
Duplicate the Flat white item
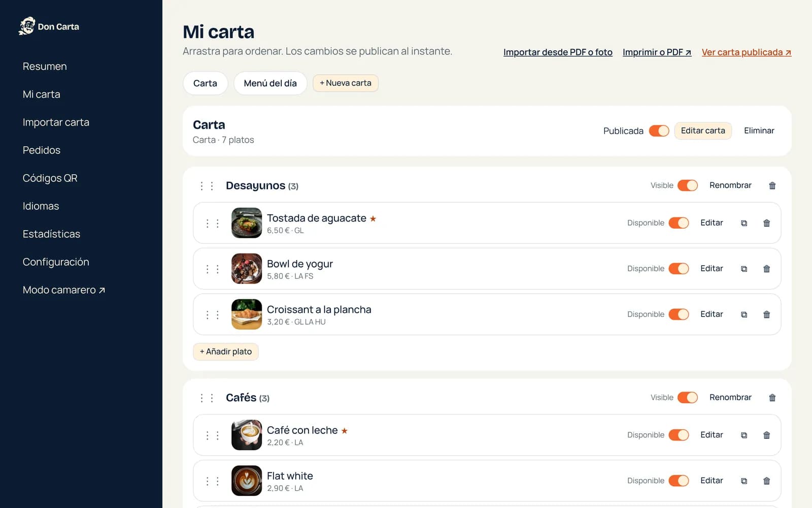tap(744, 481)
